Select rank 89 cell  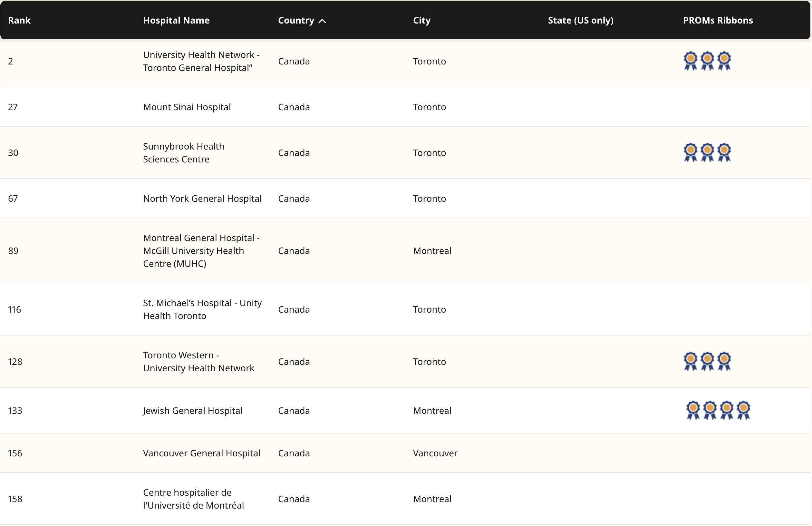point(13,250)
